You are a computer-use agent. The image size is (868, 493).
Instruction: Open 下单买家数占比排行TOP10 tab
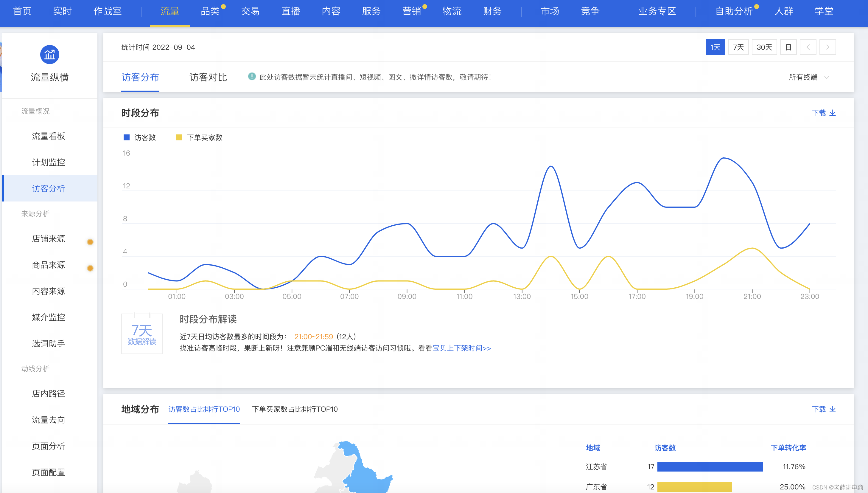pyautogui.click(x=295, y=409)
